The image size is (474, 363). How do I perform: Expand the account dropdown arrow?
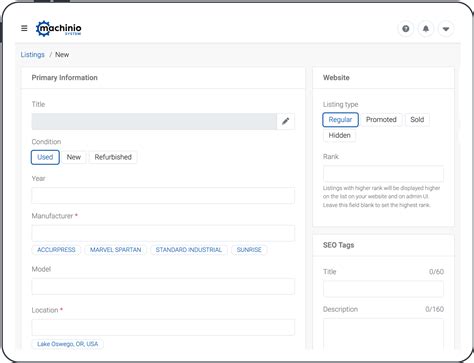pos(446,29)
